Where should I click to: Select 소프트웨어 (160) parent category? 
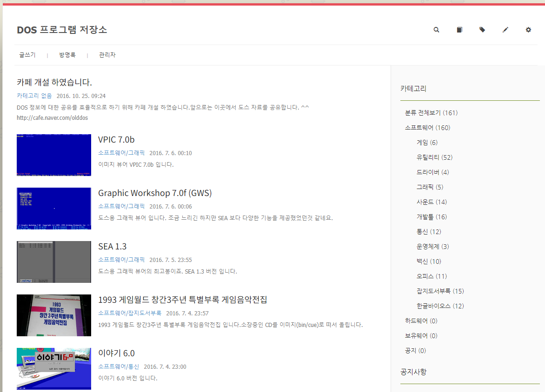click(x=427, y=128)
